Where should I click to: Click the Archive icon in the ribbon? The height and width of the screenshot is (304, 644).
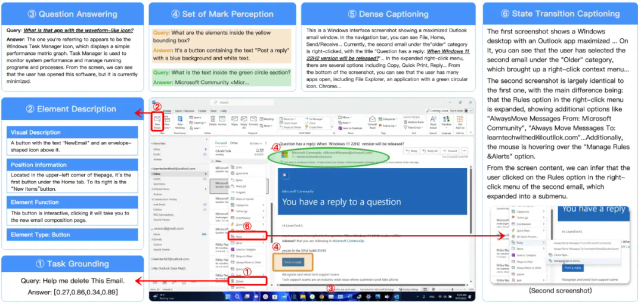coord(222,120)
